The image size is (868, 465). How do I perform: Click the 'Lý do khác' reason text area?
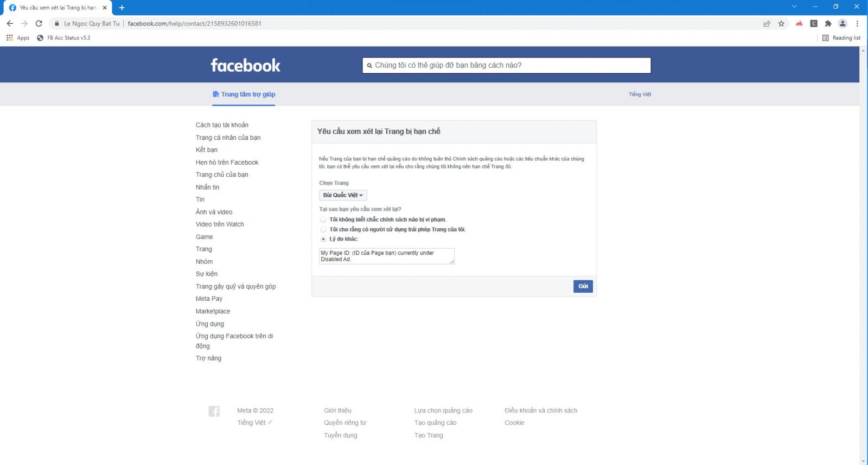387,256
